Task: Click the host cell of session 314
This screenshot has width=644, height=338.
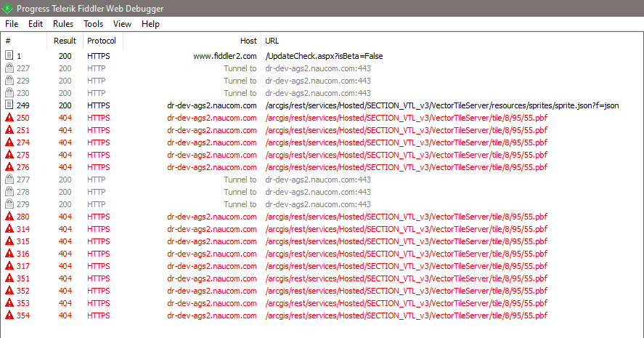Action: pyautogui.click(x=212, y=229)
